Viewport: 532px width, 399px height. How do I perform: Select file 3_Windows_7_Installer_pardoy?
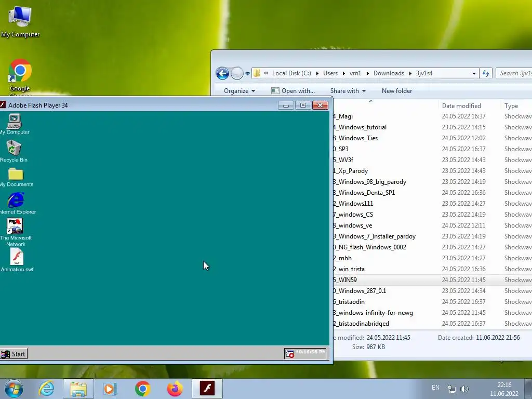(374, 236)
